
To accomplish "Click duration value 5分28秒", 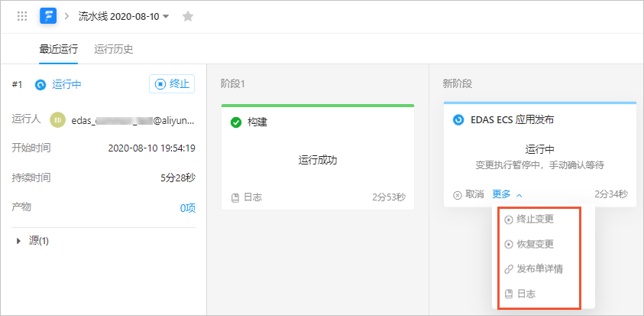I will 178,178.
